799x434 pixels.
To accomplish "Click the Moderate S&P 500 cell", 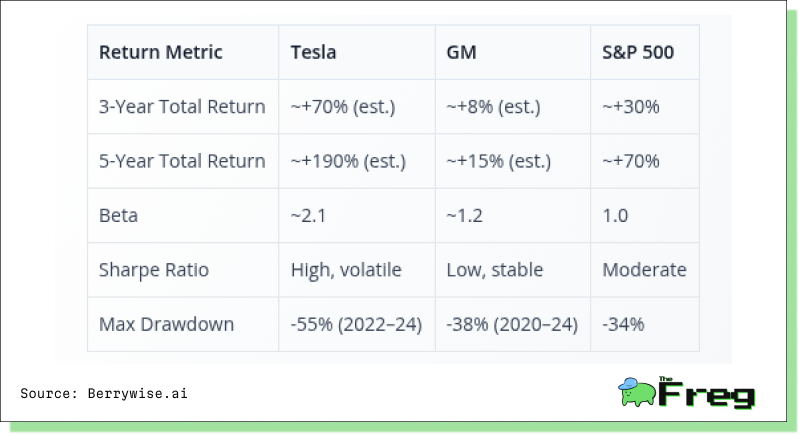I will (x=644, y=270).
